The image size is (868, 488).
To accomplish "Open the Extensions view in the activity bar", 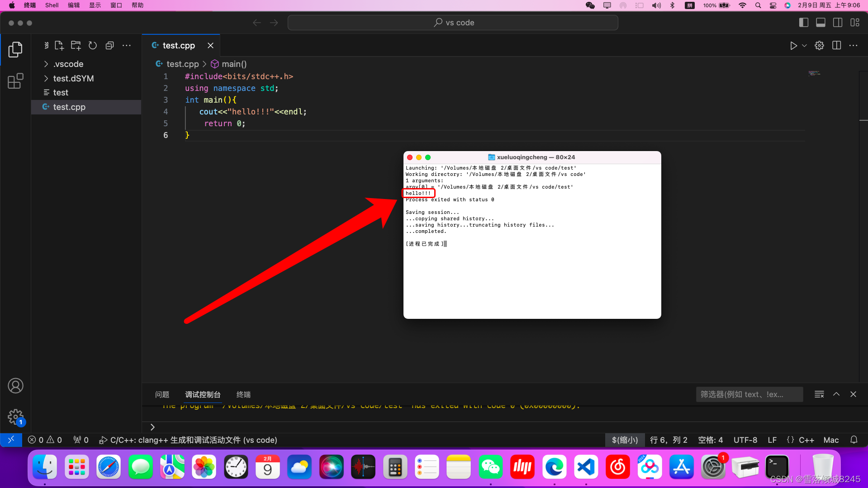I will coord(15,81).
